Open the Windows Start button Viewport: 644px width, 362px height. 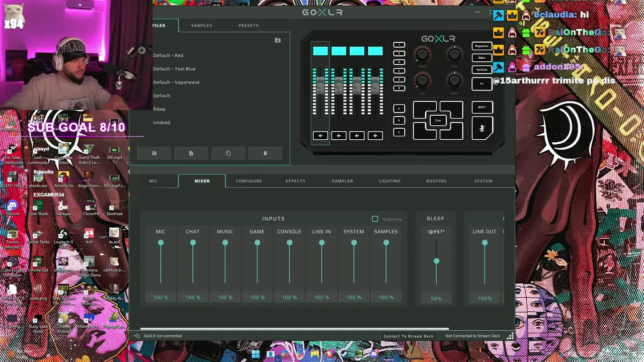pyautogui.click(x=256, y=354)
